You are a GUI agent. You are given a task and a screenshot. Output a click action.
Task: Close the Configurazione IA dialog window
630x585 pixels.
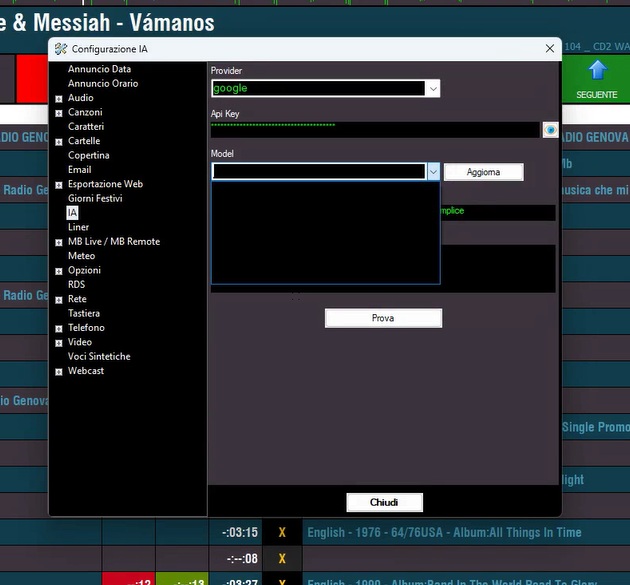pyautogui.click(x=549, y=48)
